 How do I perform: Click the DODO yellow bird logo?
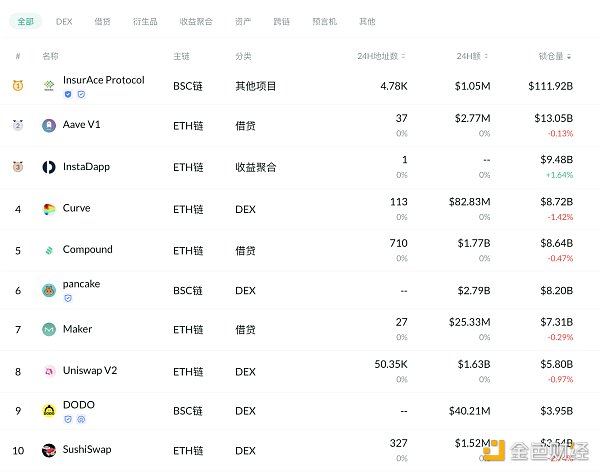coord(49,410)
